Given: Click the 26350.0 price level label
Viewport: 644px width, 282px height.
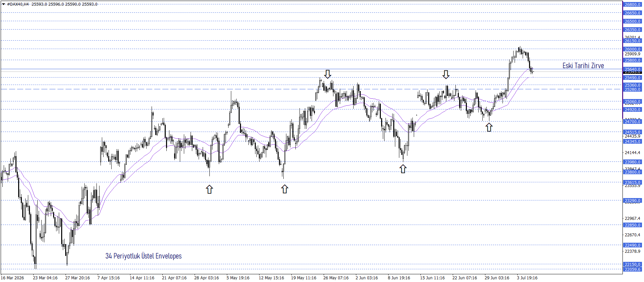Looking at the screenshot, I should pos(632,30).
